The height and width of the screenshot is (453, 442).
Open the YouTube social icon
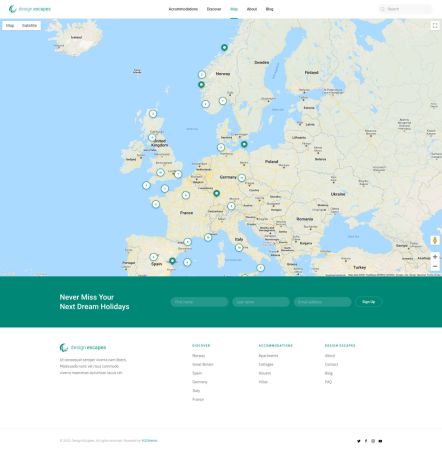[380, 441]
